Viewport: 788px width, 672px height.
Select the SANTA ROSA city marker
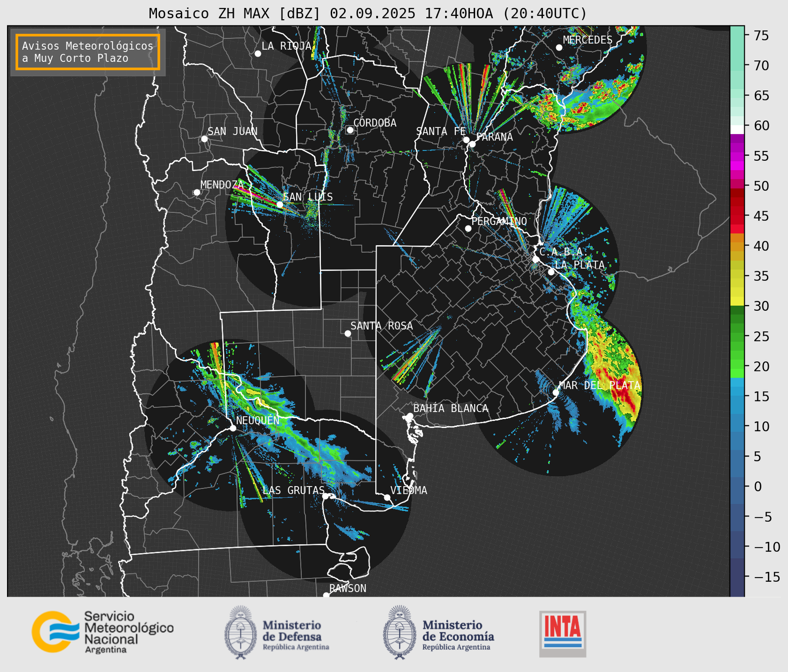[348, 333]
